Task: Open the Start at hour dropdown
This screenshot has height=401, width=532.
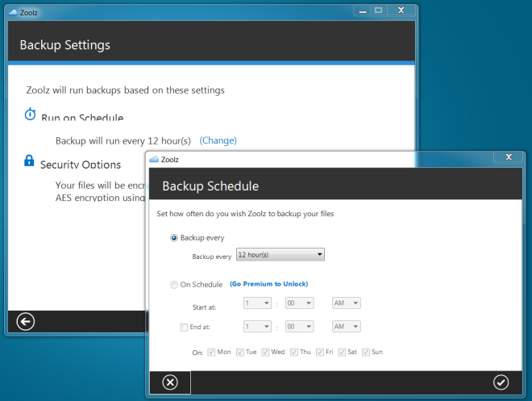Action: point(257,303)
